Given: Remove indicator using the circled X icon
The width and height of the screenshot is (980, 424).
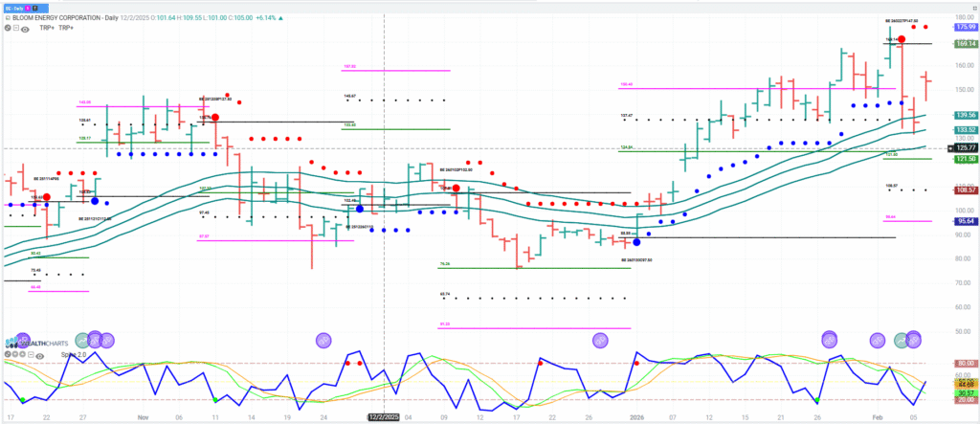Looking at the screenshot, I should click(8, 29).
